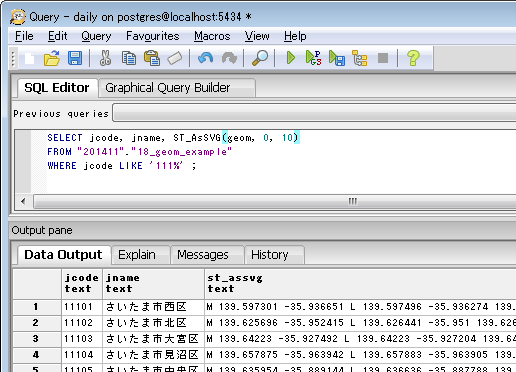
Task: Select the Data Output tab
Action: pyautogui.click(x=63, y=255)
